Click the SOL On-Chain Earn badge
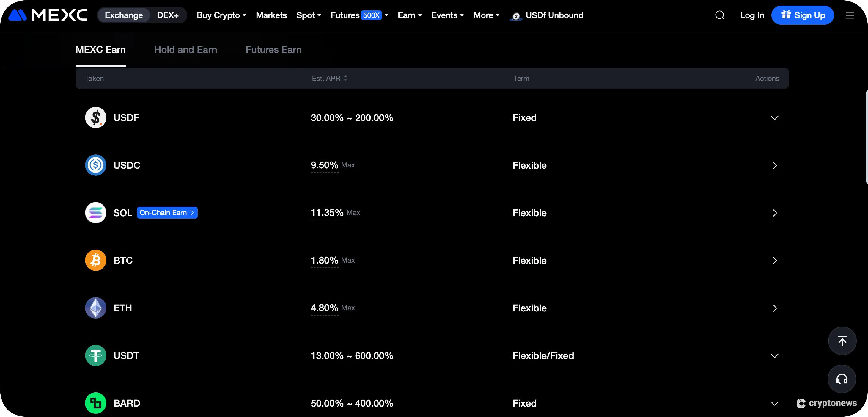The height and width of the screenshot is (417, 868). 167,212
